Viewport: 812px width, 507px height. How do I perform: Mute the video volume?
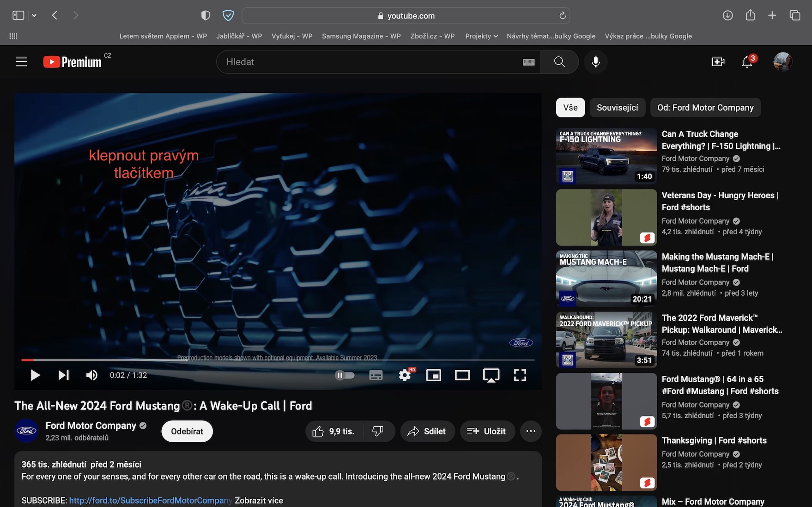(x=92, y=375)
